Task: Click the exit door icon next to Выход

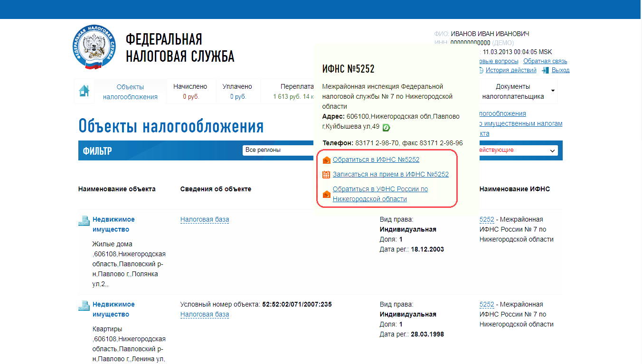Action: click(x=545, y=70)
